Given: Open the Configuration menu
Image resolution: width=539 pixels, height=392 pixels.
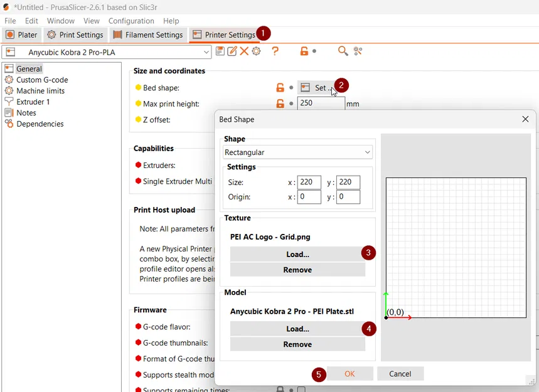Looking at the screenshot, I should tap(131, 21).
